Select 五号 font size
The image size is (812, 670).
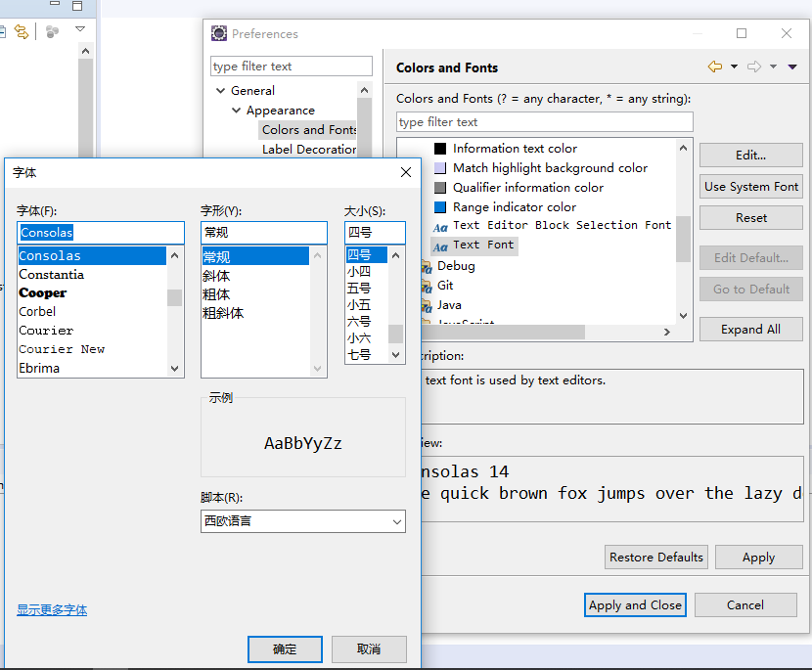(x=359, y=288)
